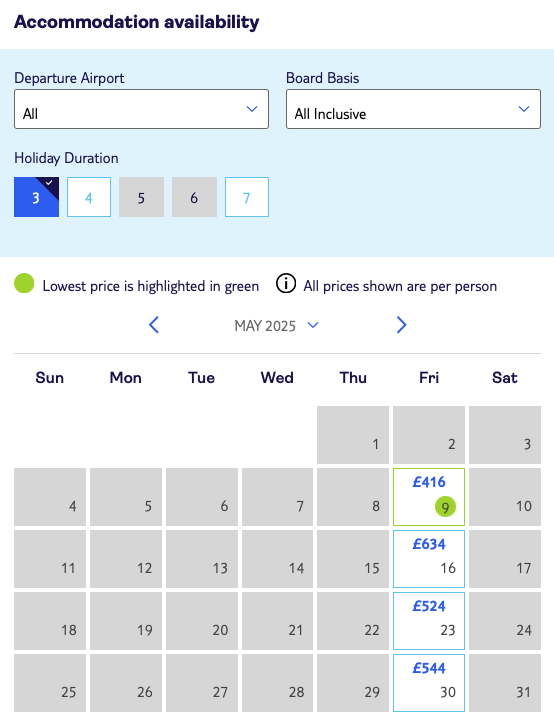
Task: Expand the MAY 2025 month selector
Action: click(277, 326)
